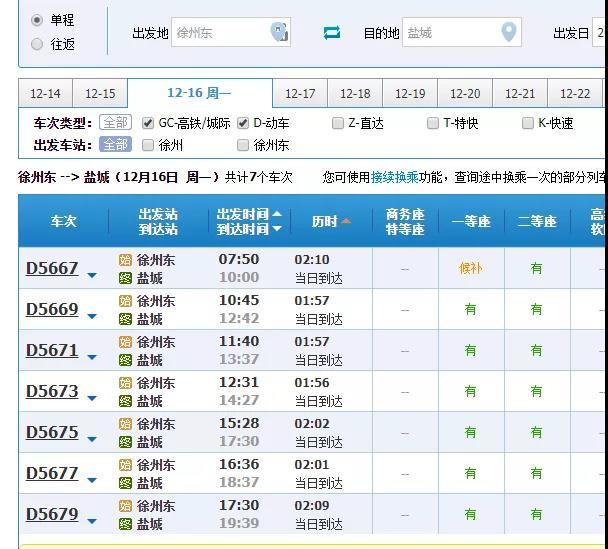Click the 终 icon of the D5669 row
This screenshot has width=608, height=549.
(125, 319)
